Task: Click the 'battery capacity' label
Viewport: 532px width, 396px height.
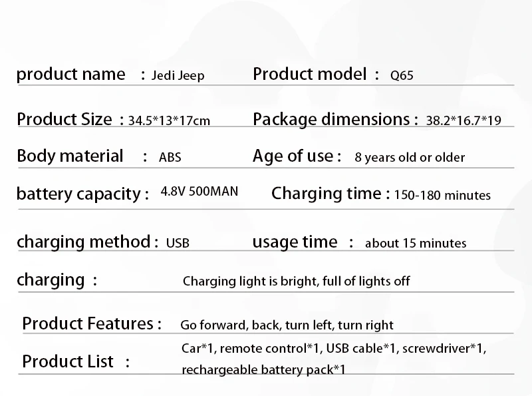Action: [78, 194]
